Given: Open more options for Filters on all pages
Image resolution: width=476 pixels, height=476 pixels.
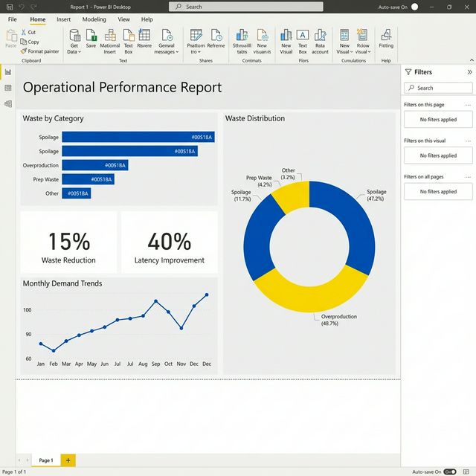Looking at the screenshot, I should click(x=468, y=177).
